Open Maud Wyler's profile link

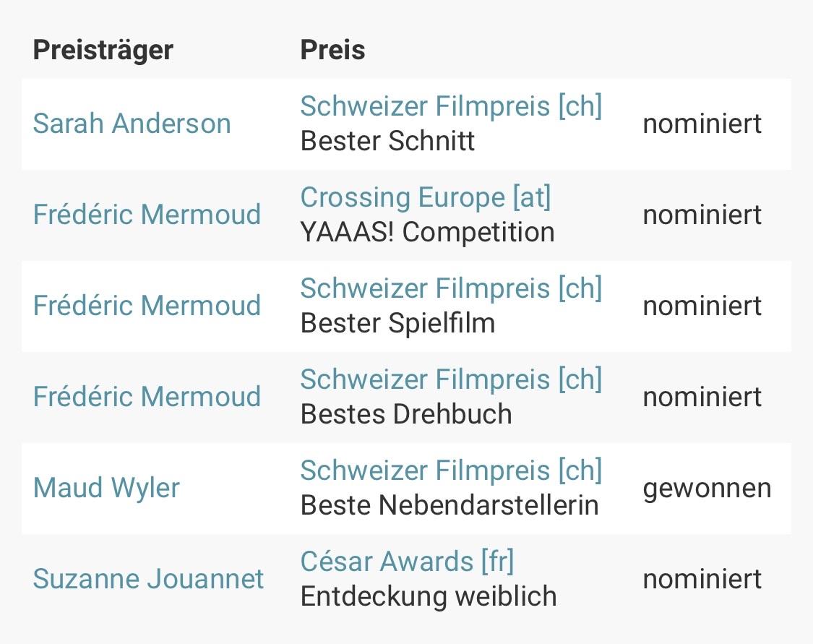coord(106,488)
